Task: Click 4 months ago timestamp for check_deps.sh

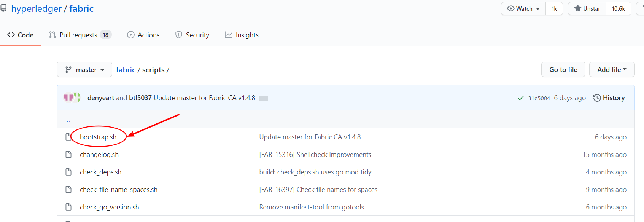Action: coord(606,172)
